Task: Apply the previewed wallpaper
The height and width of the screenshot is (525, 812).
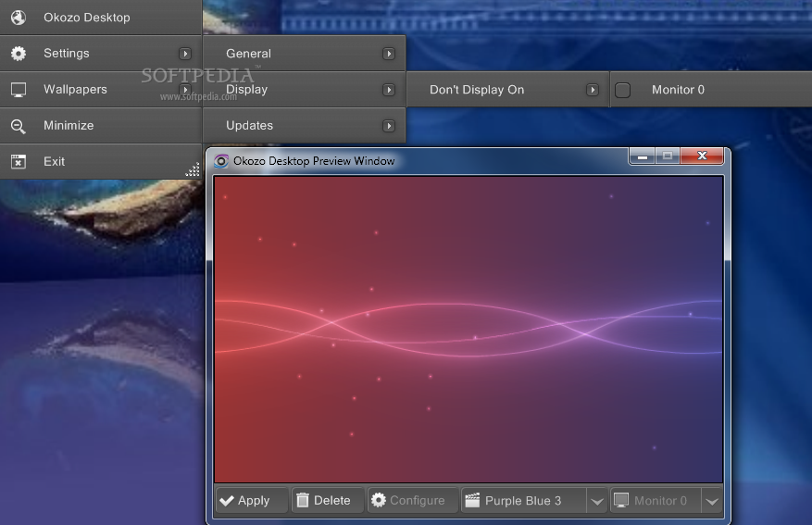Action: pos(252,500)
